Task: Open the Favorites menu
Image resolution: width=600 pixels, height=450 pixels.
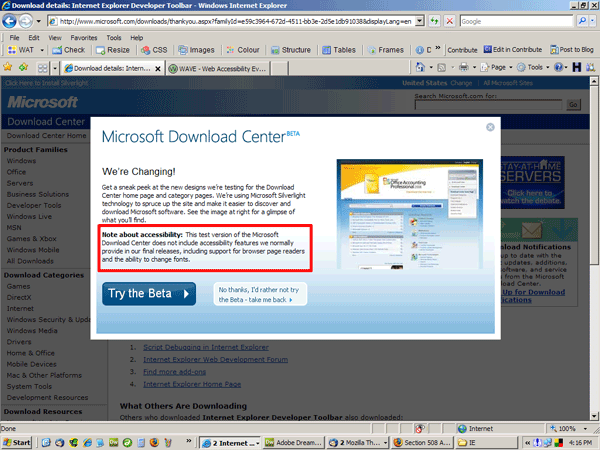Action: click(x=83, y=38)
